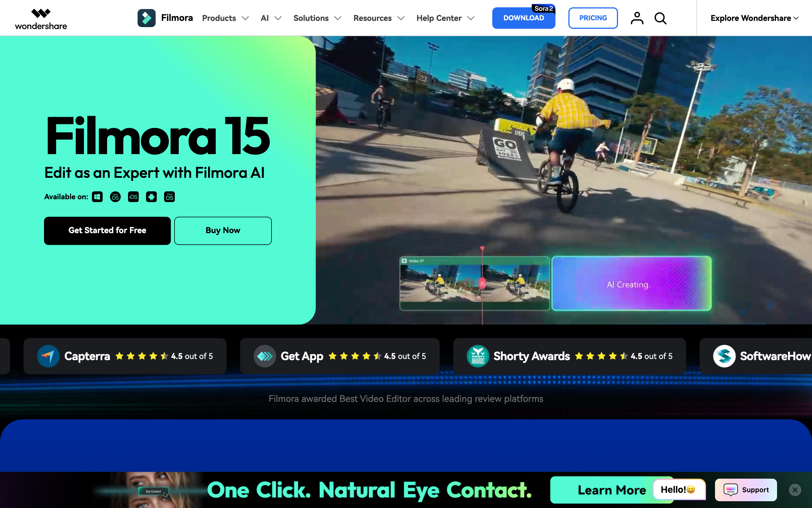Click the Learn More banner button
Screen dimensions: 812x508
point(612,490)
